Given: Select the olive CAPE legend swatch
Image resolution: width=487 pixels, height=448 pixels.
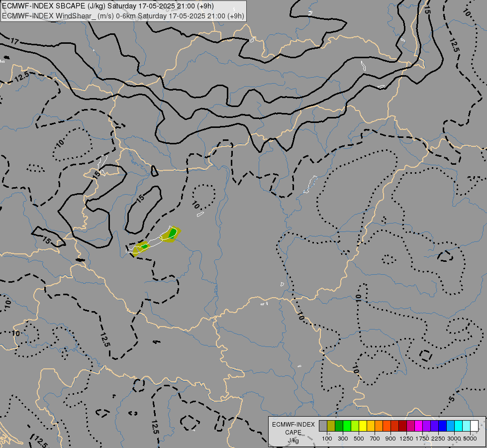Looking at the screenshot, I should pos(331,426).
